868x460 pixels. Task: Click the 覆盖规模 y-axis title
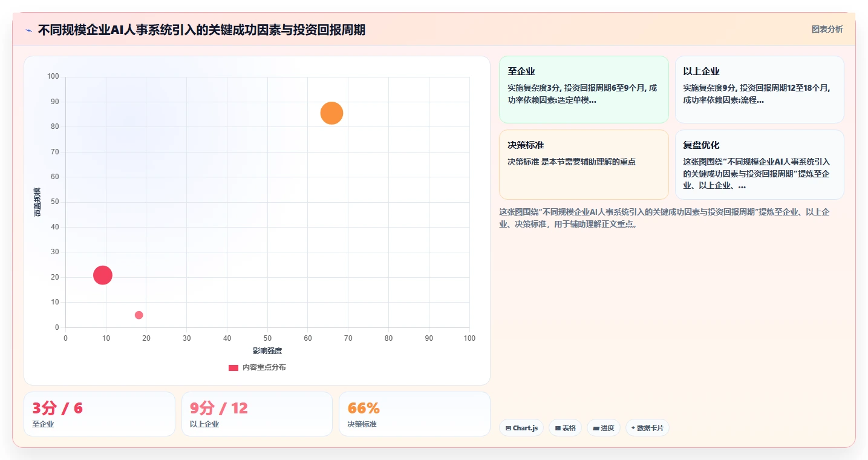coord(38,202)
